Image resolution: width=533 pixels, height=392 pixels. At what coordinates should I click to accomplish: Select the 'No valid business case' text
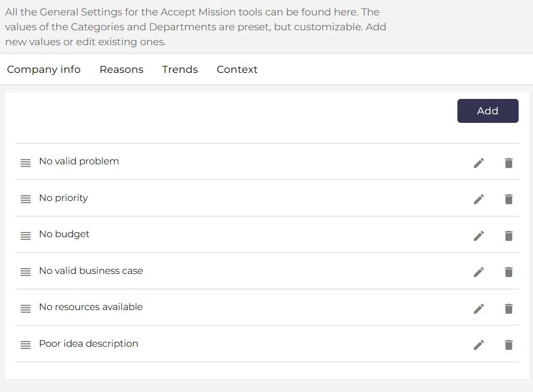pos(91,271)
